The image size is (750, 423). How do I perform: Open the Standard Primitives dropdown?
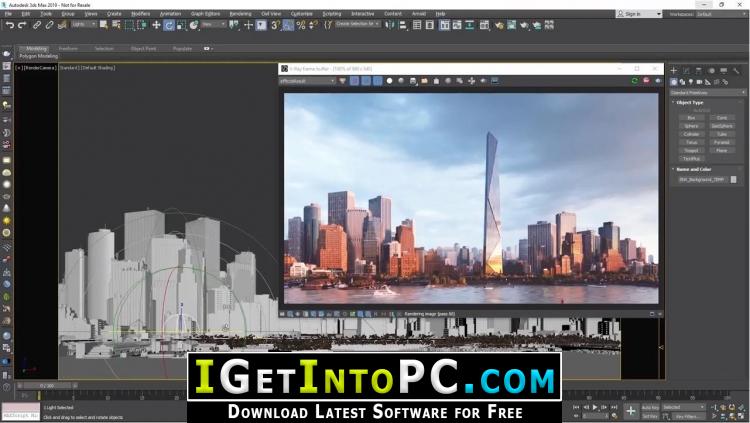pyautogui.click(x=707, y=92)
